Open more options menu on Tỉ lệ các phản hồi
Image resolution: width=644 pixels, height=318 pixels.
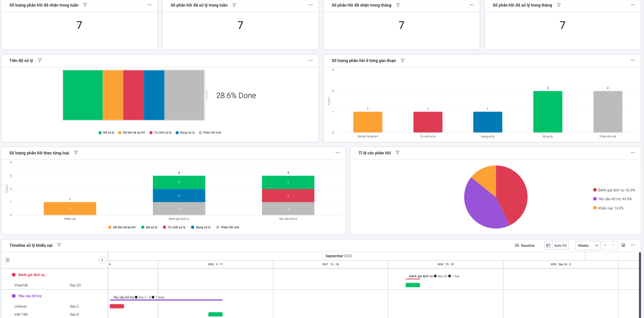tap(632, 153)
